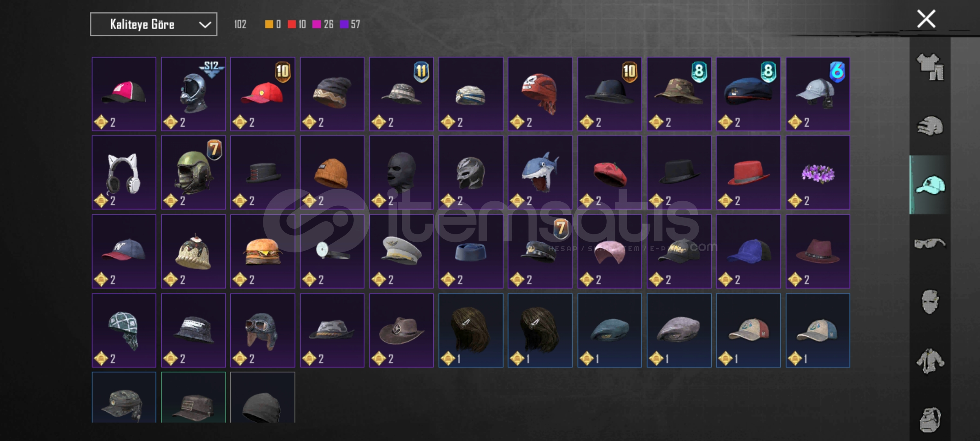
Task: Select the backpack category in the sidebar
Action: [x=930, y=419]
